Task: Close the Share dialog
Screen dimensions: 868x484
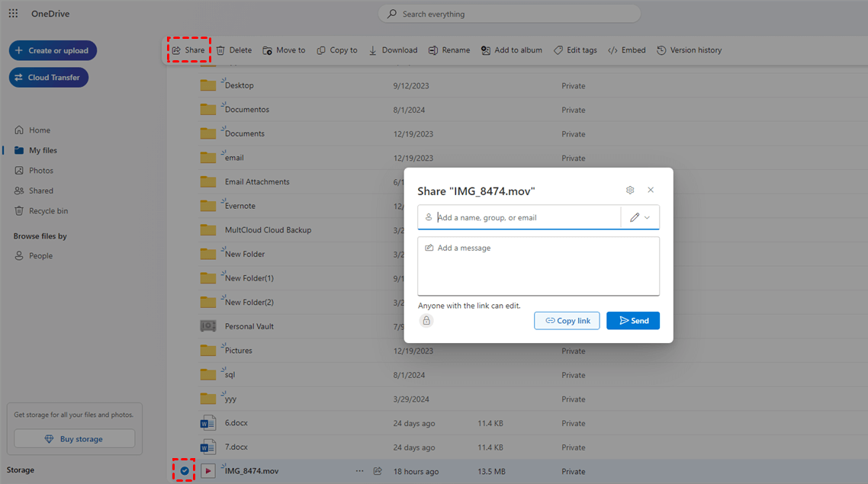Action: pyautogui.click(x=651, y=190)
